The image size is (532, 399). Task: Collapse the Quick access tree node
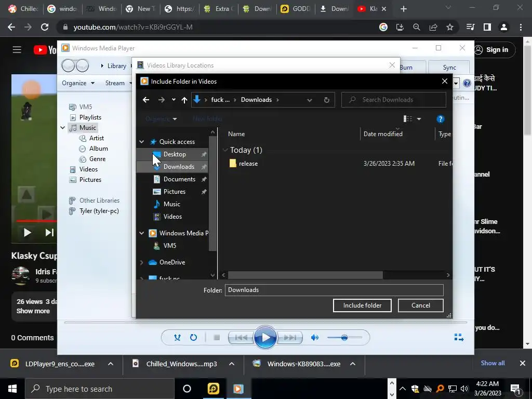(141, 142)
